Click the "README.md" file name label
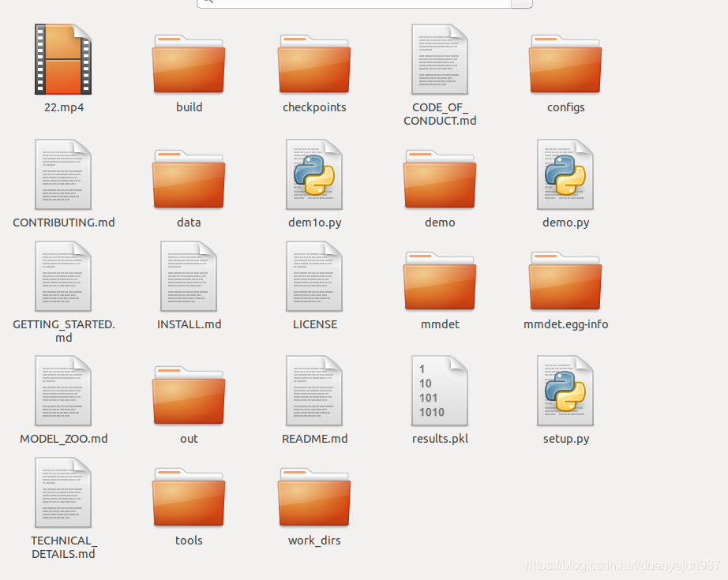 pyautogui.click(x=315, y=439)
